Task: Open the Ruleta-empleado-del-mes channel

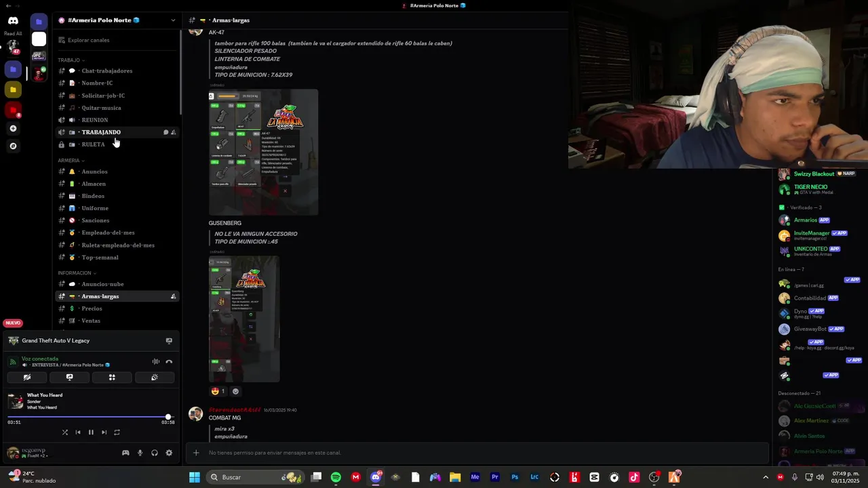Action: (x=117, y=245)
